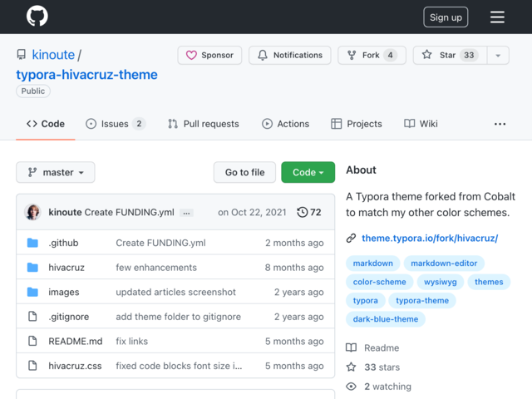The image size is (532, 399).
Task: Click the Go to file button
Action: point(244,172)
